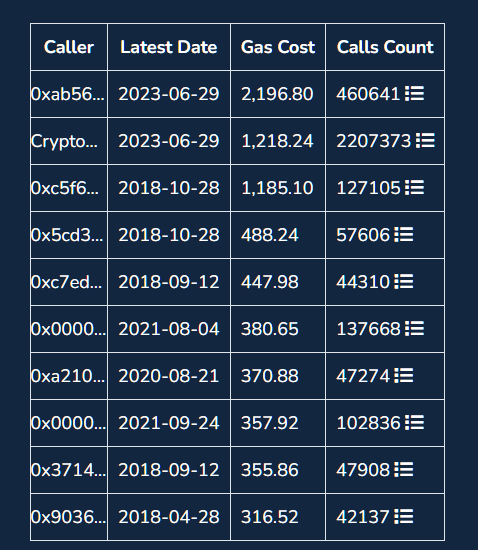Sort table by Gas Cost header
This screenshot has height=550, width=478.
[x=278, y=47]
